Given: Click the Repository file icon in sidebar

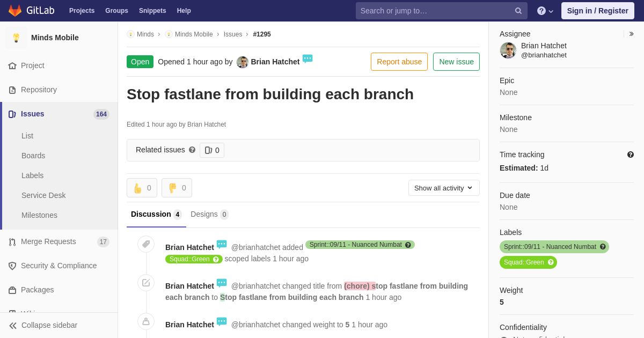Looking at the screenshot, I should click(x=12, y=90).
